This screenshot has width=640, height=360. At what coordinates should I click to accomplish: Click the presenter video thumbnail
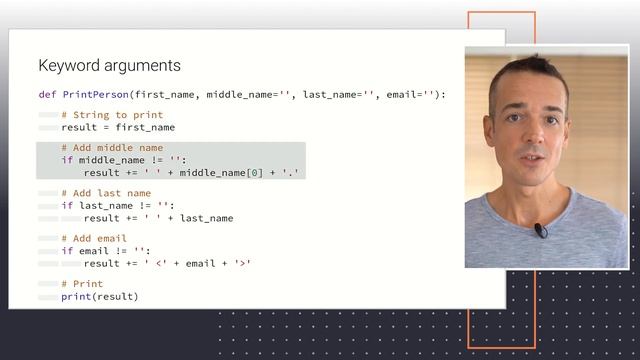tap(547, 157)
